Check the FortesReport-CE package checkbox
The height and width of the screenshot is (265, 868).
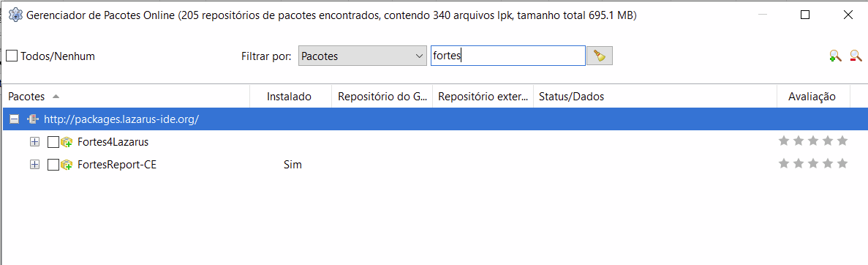pos(53,165)
